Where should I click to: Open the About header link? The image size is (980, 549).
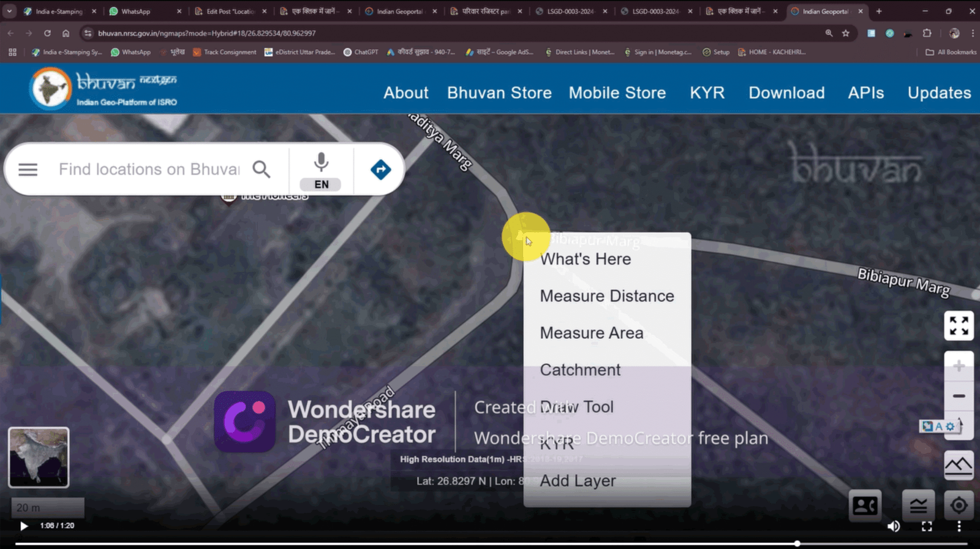[406, 93]
